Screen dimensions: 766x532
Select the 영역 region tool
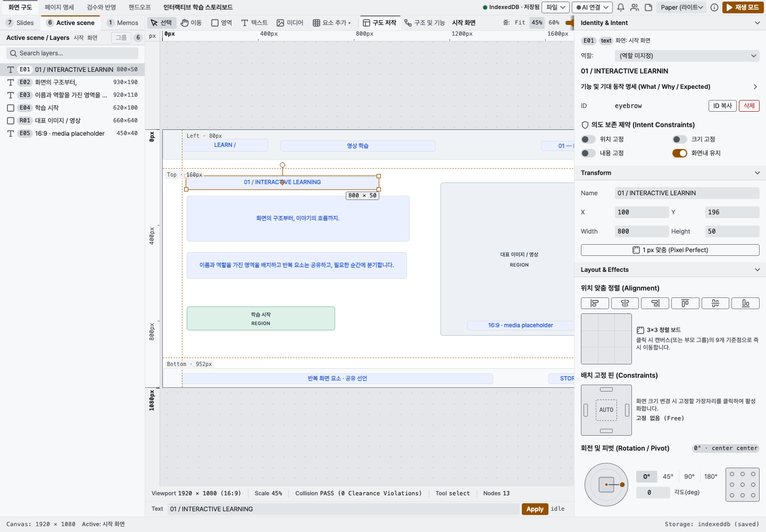coord(222,23)
